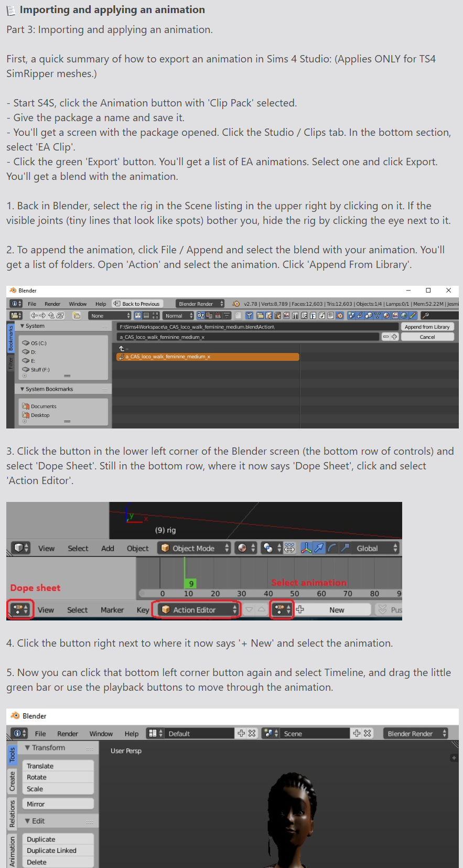
Task: Click the 3D View editor type cube icon
Action: pyautogui.click(x=21, y=548)
